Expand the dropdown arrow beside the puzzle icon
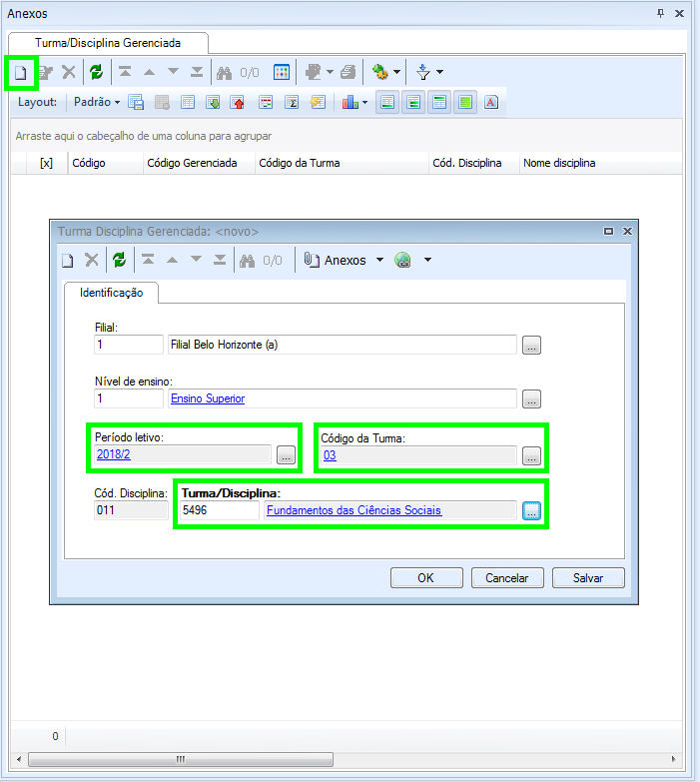700x782 pixels. 330,72
